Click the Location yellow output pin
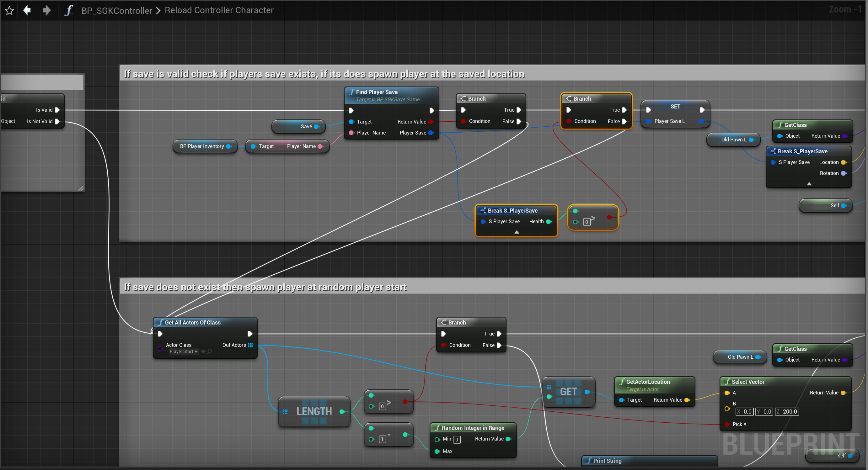 pos(844,162)
